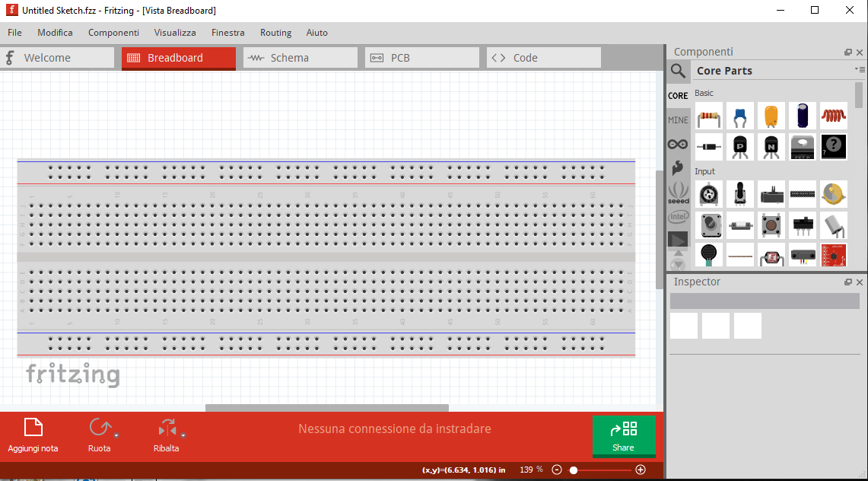The width and height of the screenshot is (868, 481).
Task: Select the PNP transistor part
Action: click(739, 146)
